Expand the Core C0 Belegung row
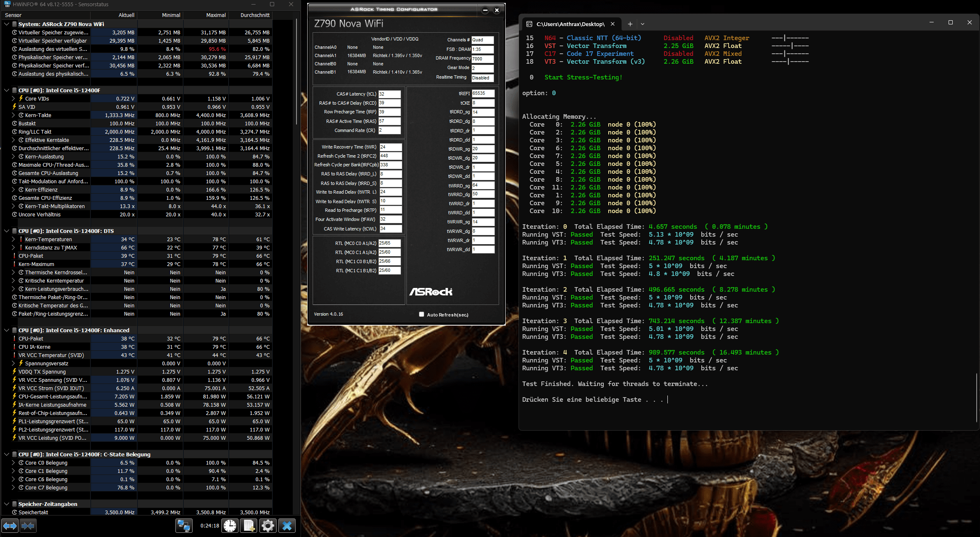 point(13,463)
